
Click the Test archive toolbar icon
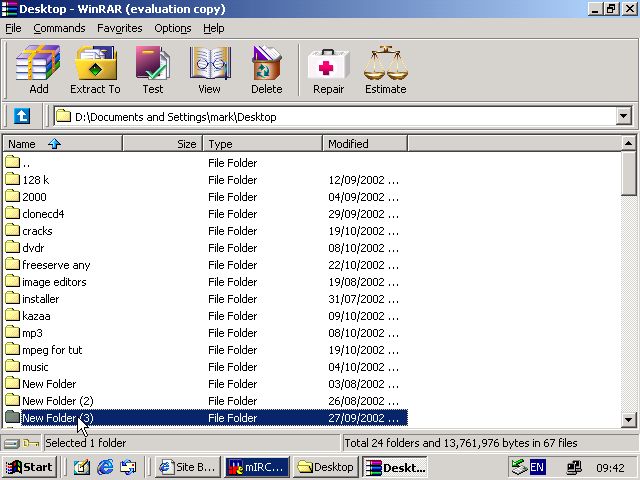tap(153, 63)
